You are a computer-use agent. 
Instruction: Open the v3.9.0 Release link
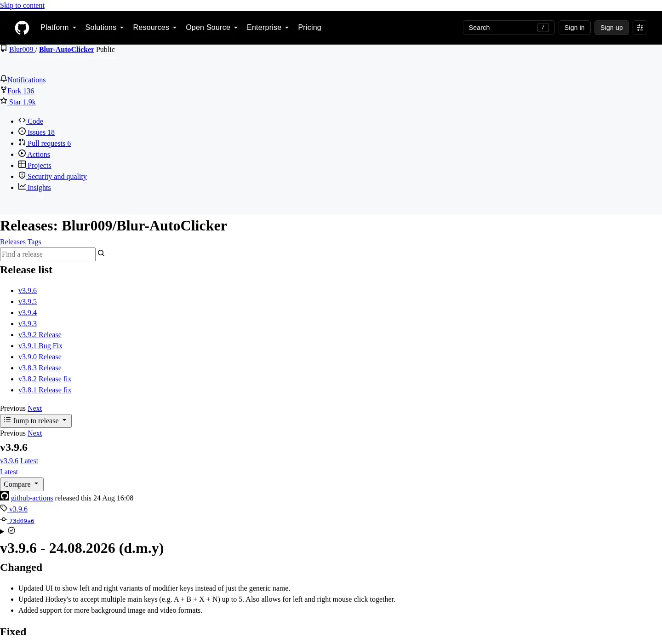(40, 357)
